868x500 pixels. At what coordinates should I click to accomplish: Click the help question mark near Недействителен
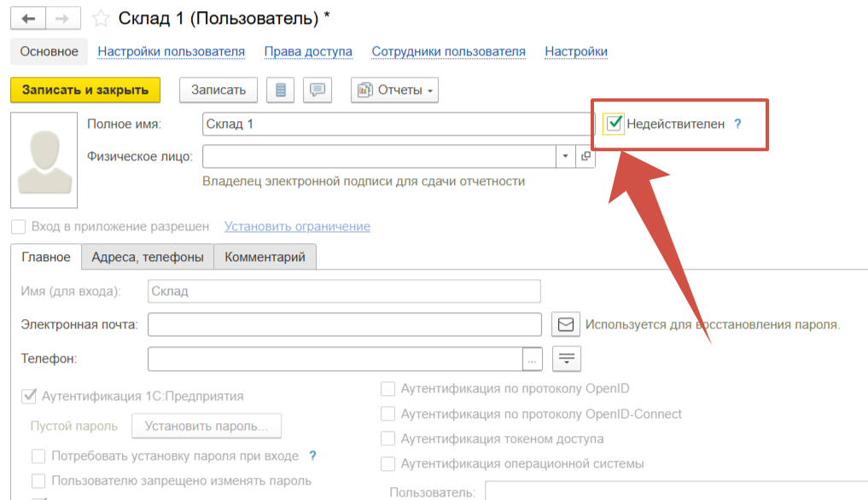coord(738,124)
